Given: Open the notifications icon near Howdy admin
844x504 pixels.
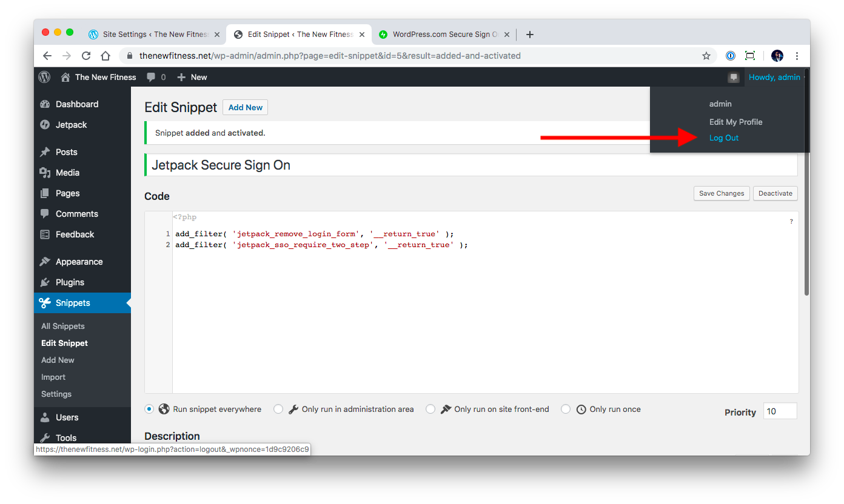Looking at the screenshot, I should pos(734,77).
